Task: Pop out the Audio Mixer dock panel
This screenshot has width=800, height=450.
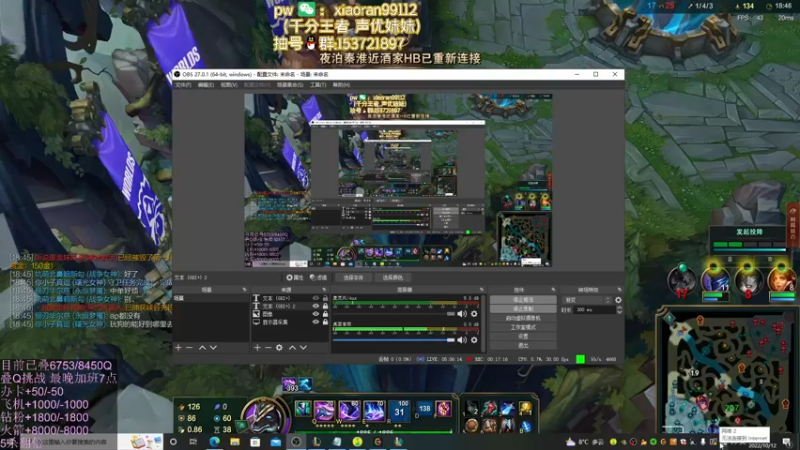Action: pyautogui.click(x=481, y=290)
